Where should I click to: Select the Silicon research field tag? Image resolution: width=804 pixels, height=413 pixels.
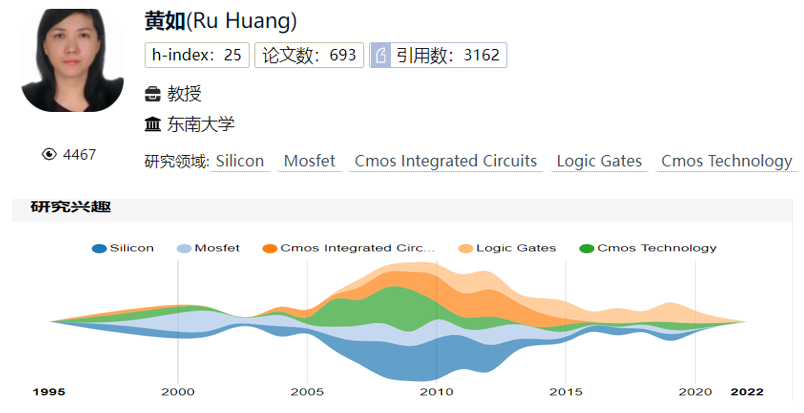tap(240, 161)
